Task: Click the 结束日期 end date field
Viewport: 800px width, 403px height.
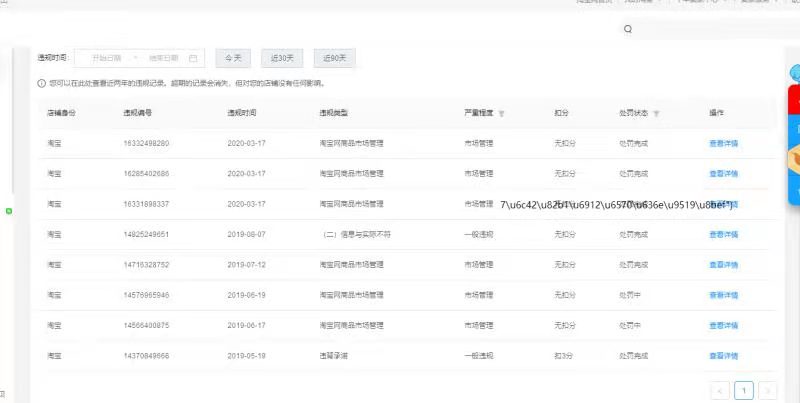Action: 163,58
